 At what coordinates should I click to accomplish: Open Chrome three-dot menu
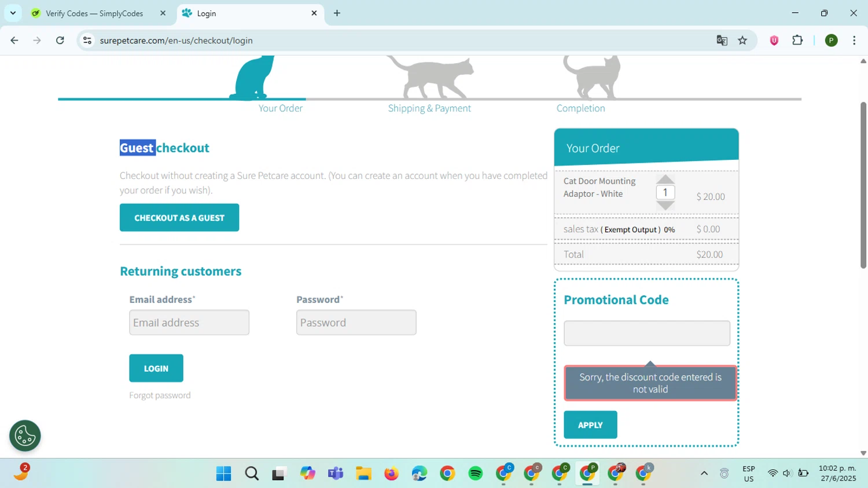coord(854,41)
